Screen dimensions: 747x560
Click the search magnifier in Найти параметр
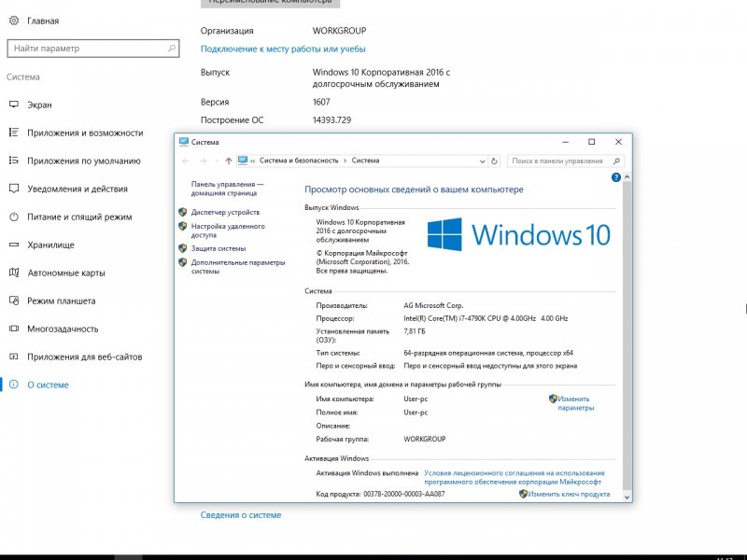click(172, 49)
